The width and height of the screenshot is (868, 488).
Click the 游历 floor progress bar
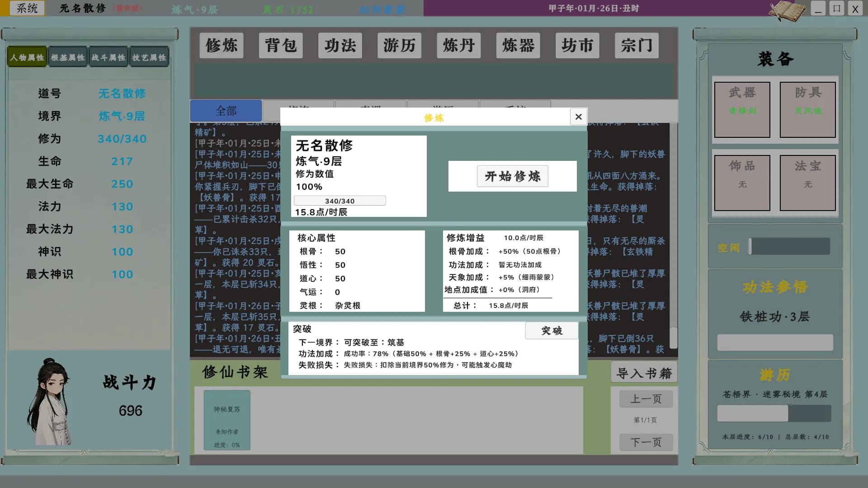coord(774,413)
